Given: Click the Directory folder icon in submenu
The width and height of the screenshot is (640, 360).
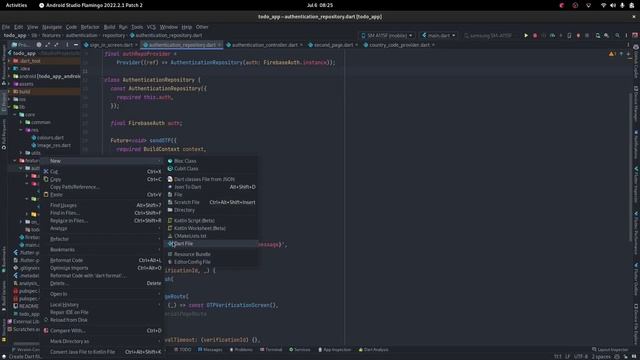Looking at the screenshot, I should [x=170, y=210].
